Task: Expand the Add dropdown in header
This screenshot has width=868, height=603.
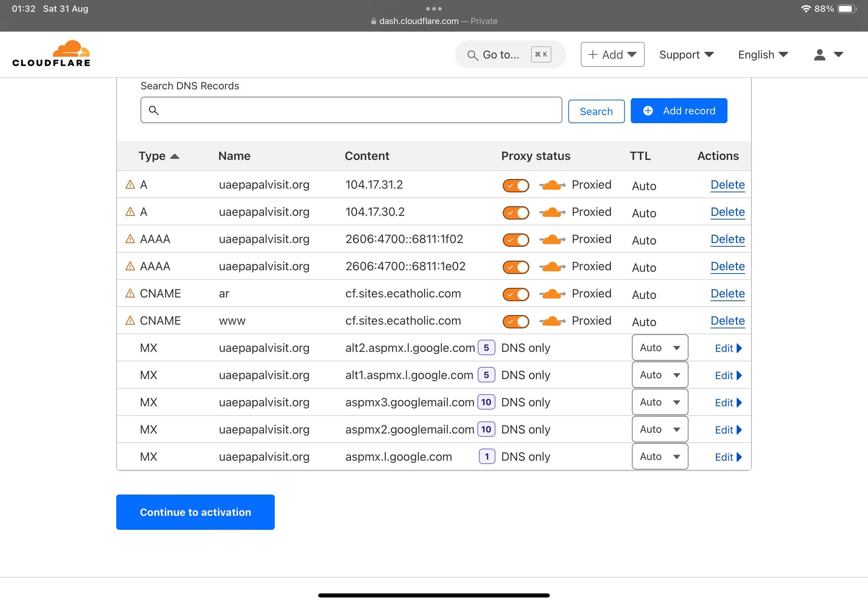Action: pyautogui.click(x=612, y=55)
